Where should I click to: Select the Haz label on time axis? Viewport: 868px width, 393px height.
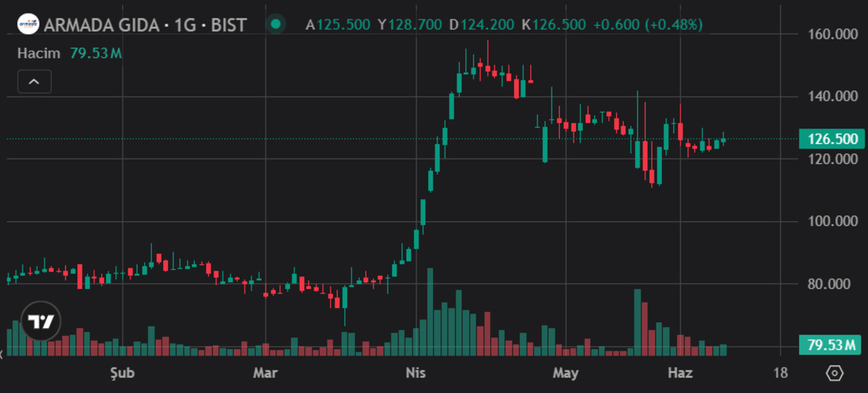(680, 373)
